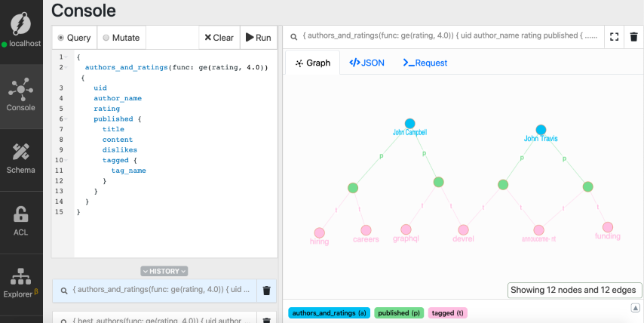Select the Query radio button

(x=61, y=38)
